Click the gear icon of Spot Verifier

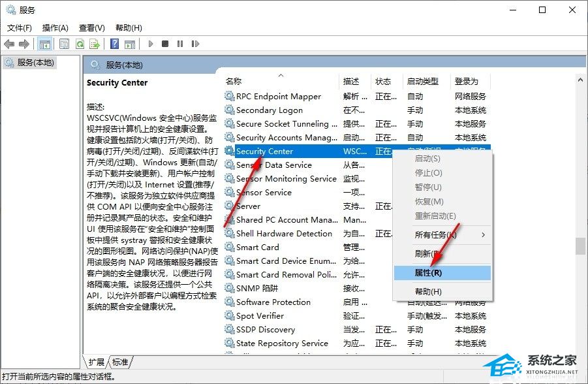[x=230, y=315]
